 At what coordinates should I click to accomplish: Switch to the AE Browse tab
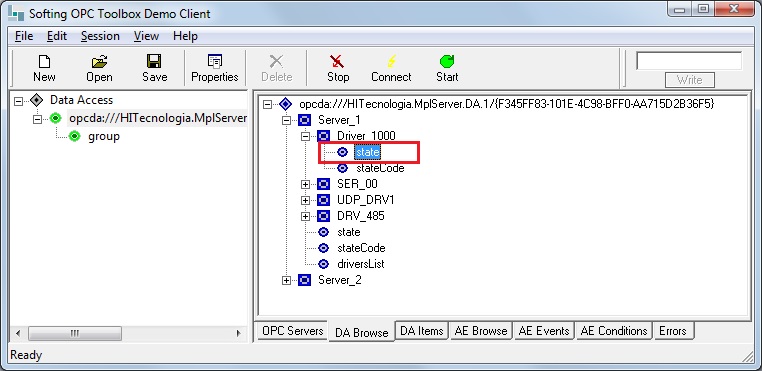pos(481,331)
